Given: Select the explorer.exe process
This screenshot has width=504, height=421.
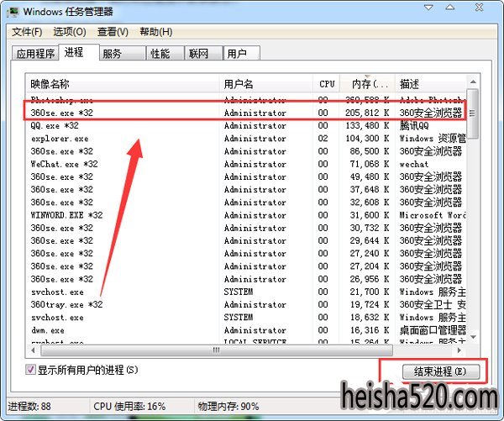Looking at the screenshot, I should coord(246,139).
